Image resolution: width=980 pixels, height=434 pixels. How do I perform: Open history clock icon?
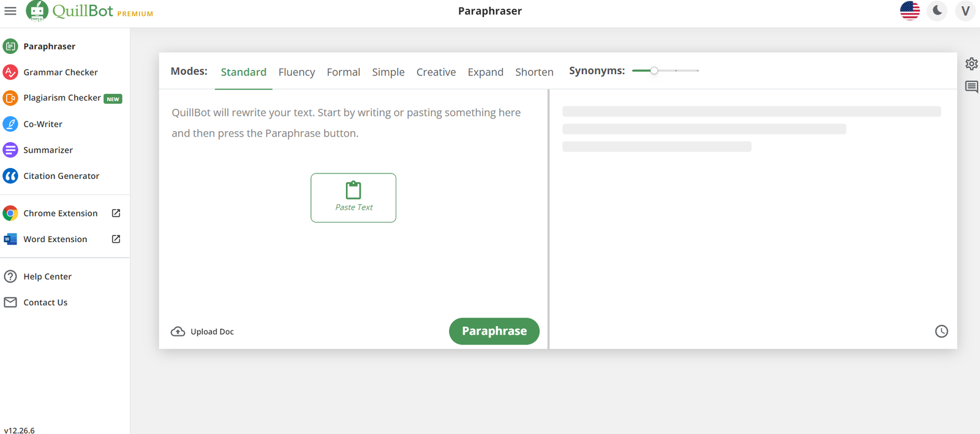click(941, 332)
